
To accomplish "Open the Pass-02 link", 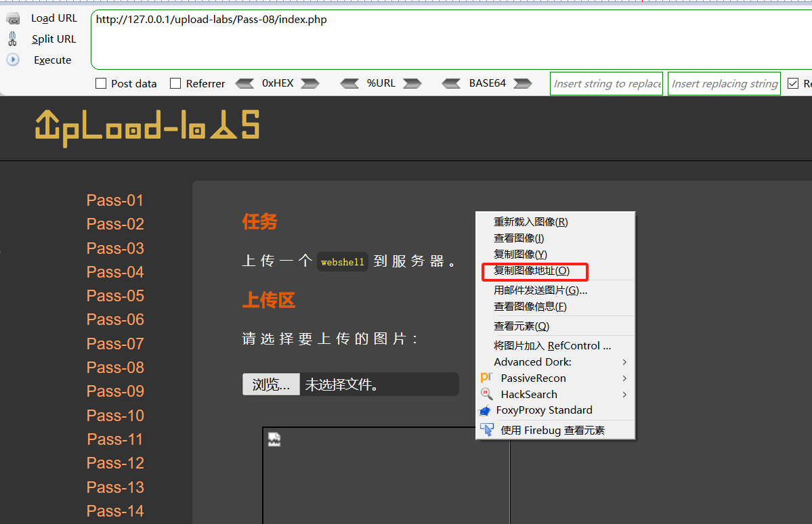I will pyautogui.click(x=115, y=224).
